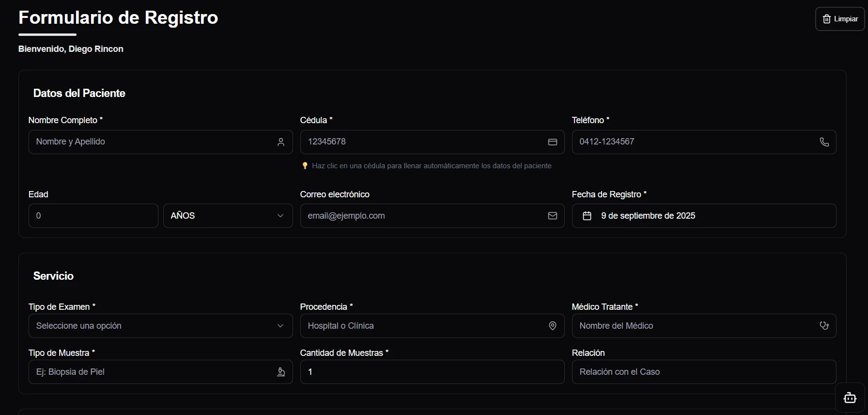Image resolution: width=868 pixels, height=415 pixels.
Task: Focus the Nombre Completo text field
Action: pyautogui.click(x=150, y=142)
